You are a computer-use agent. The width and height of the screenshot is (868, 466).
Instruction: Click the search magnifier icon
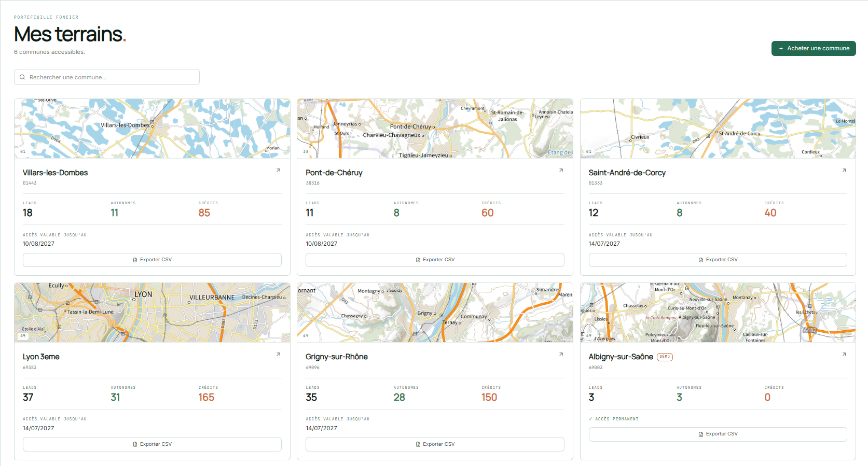22,77
